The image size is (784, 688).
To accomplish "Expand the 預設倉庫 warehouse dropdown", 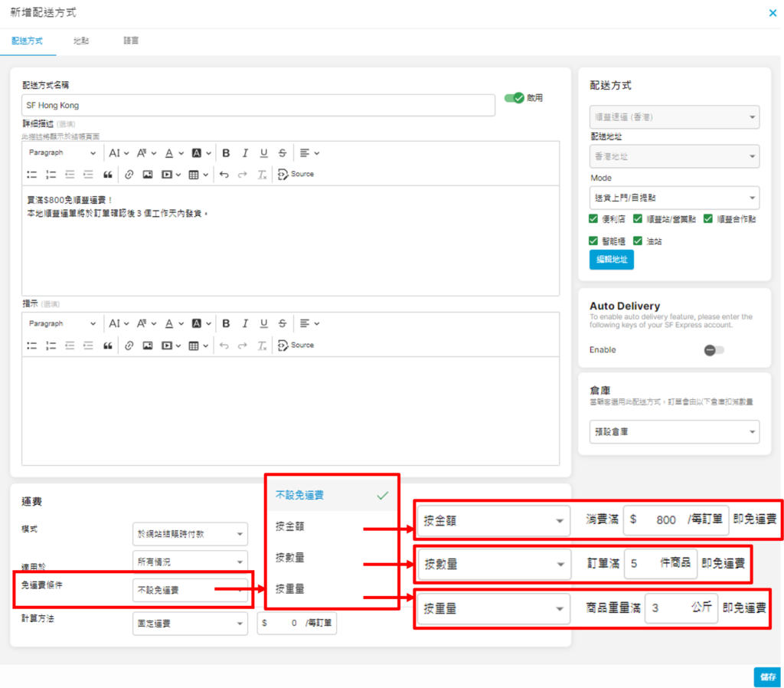I will [675, 431].
